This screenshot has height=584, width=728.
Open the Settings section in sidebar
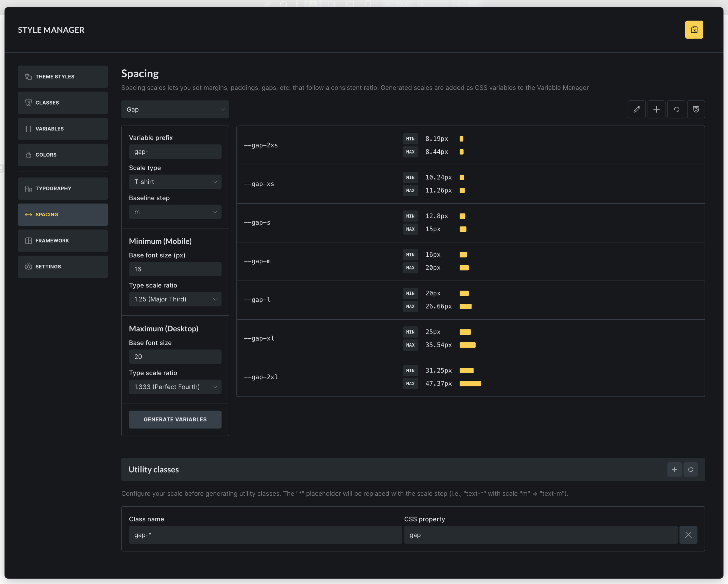63,267
